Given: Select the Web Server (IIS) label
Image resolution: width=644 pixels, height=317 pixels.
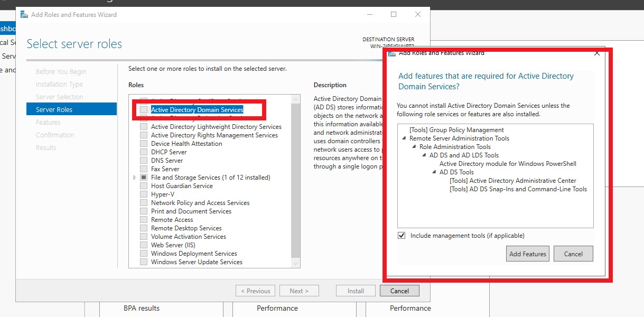Looking at the screenshot, I should tap(173, 245).
